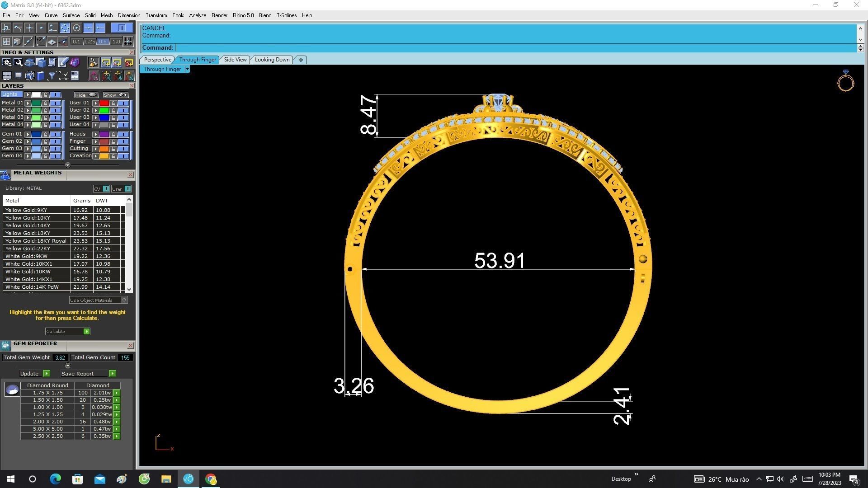The height and width of the screenshot is (488, 868).
Task: Switch to the Side View tab
Action: coord(235,60)
